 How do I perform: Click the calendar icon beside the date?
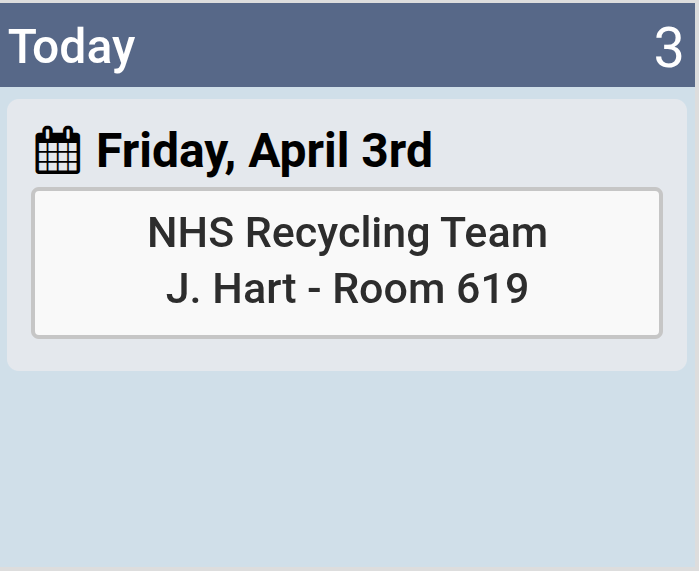pos(57,151)
